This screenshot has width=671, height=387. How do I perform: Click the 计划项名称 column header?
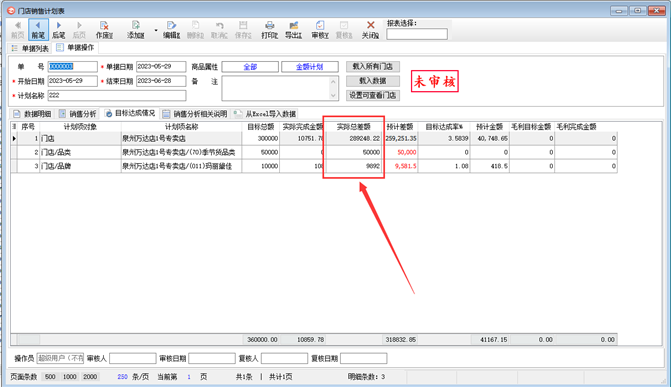(181, 127)
